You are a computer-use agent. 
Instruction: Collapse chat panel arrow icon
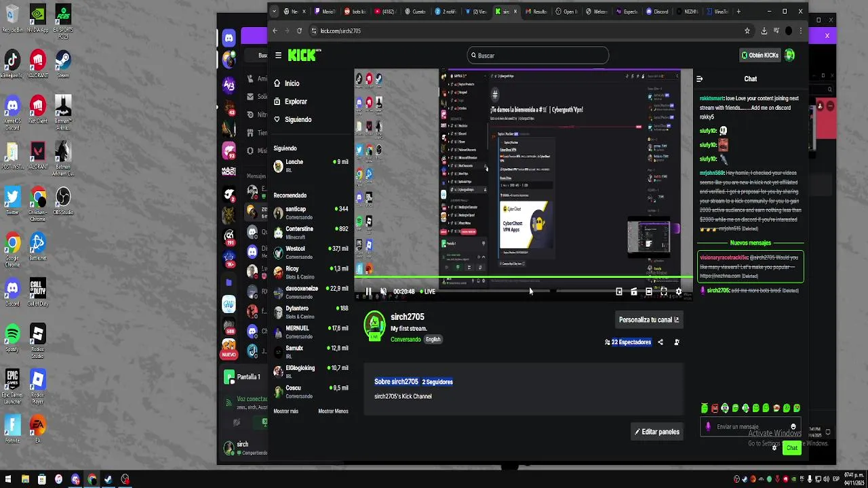point(699,79)
